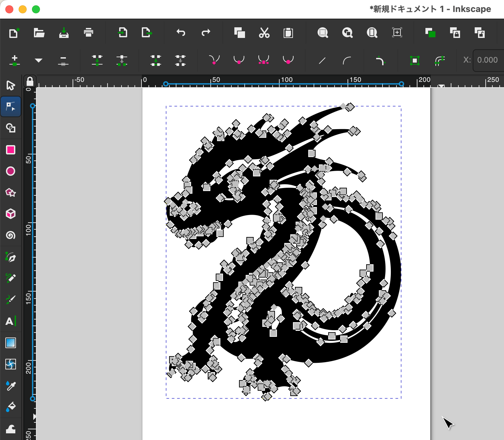This screenshot has height=440, width=504.
Task: Convert the selected object to a path
Action: (414, 60)
